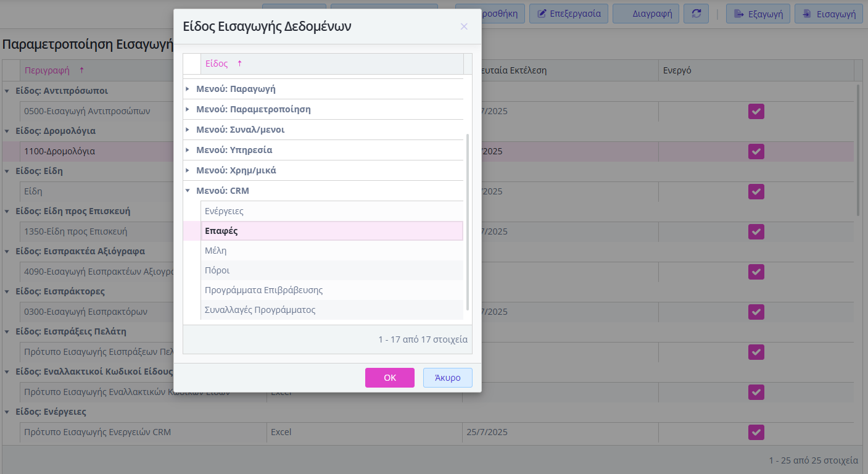Toggle Ενεργό for Πρότυπο Εισαγωγής Ενεργειών CRM
The height and width of the screenshot is (474, 868).
tap(756, 432)
